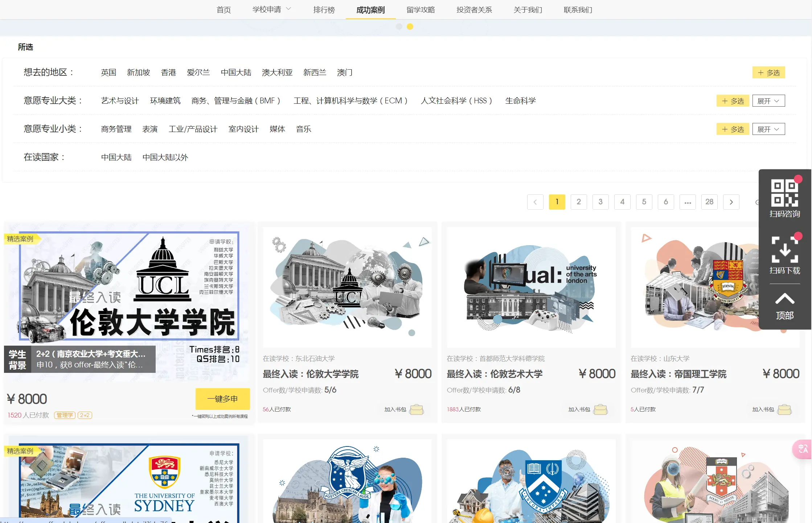Image resolution: width=812 pixels, height=523 pixels.
Task: Select sub-major 媒体
Action: tap(277, 129)
